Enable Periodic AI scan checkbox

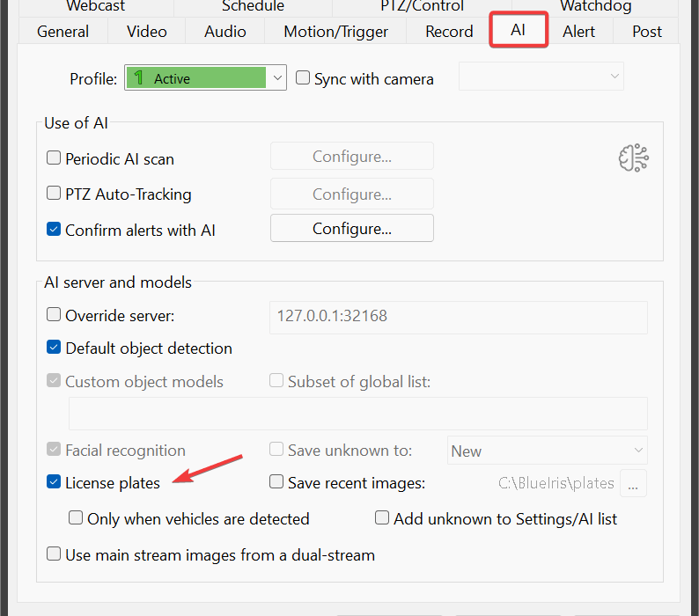point(55,159)
